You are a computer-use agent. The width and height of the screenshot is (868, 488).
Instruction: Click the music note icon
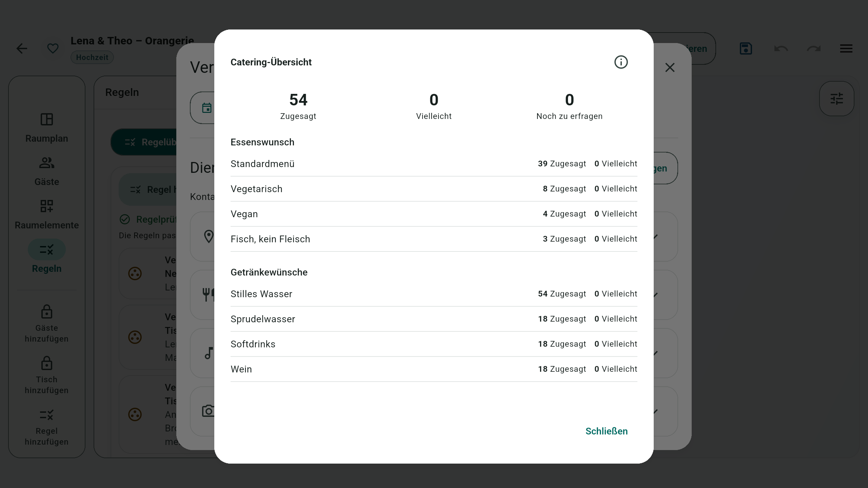[x=209, y=353]
